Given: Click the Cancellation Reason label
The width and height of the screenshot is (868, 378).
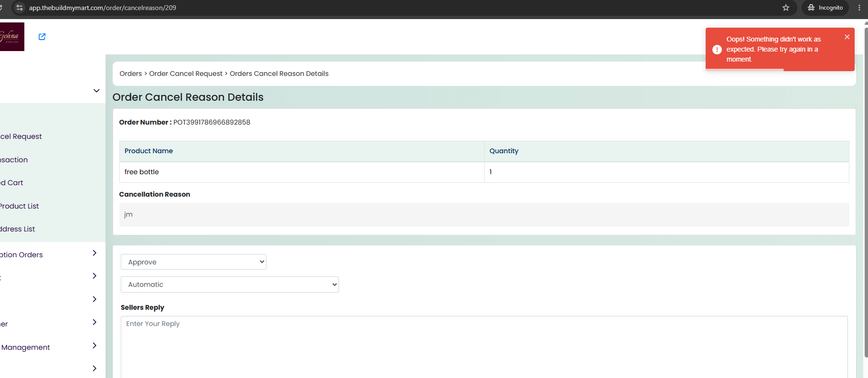Looking at the screenshot, I should click(155, 194).
